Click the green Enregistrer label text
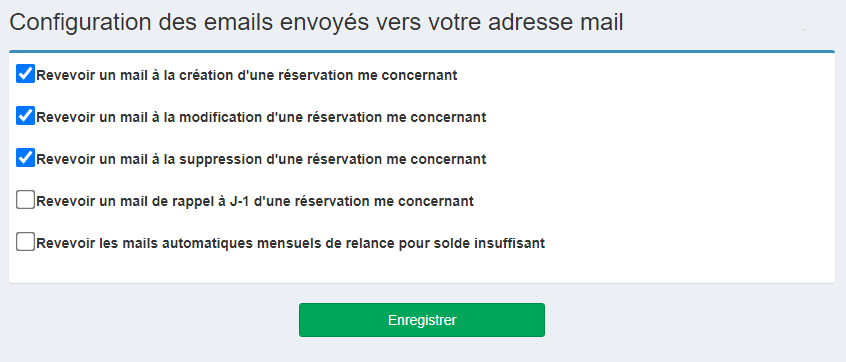846x362 pixels. click(422, 320)
